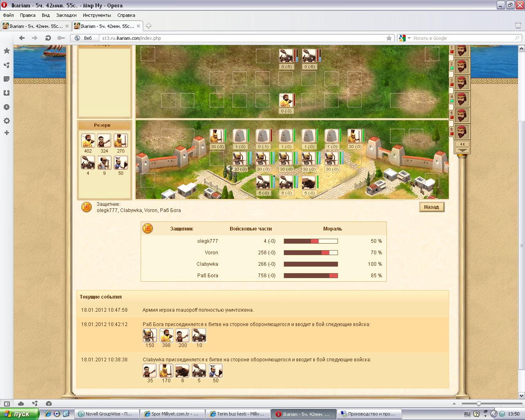Open the Opera Unite sidebar panel
The width and height of the screenshot is (525, 420).
[x=7, y=65]
